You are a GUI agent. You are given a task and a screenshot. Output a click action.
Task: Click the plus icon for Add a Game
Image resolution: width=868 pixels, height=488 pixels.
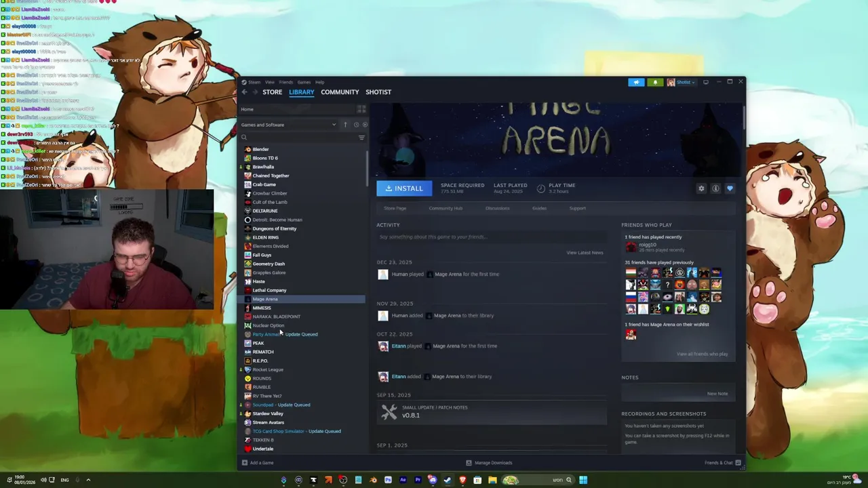click(245, 463)
